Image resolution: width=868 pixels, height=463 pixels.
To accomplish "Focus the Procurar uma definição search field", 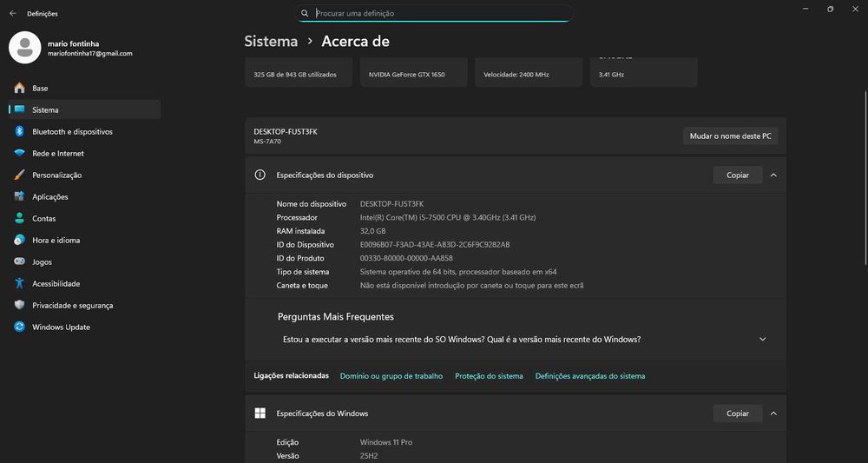I will (x=435, y=13).
